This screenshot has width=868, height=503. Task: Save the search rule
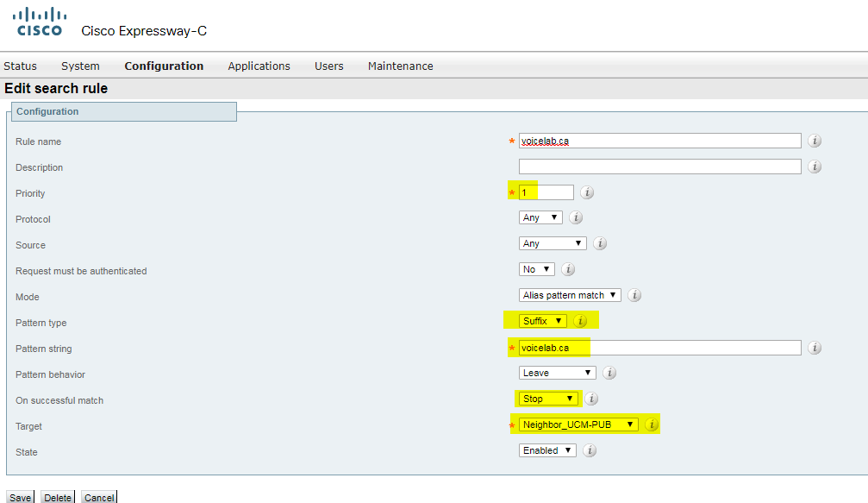[x=20, y=497]
